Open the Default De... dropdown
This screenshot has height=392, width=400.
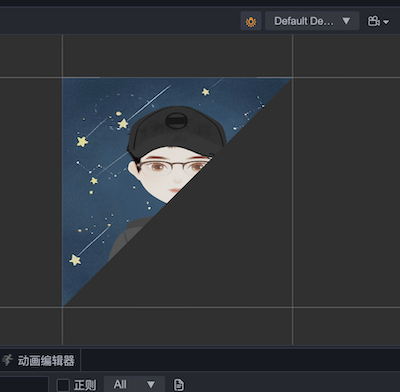(x=312, y=21)
